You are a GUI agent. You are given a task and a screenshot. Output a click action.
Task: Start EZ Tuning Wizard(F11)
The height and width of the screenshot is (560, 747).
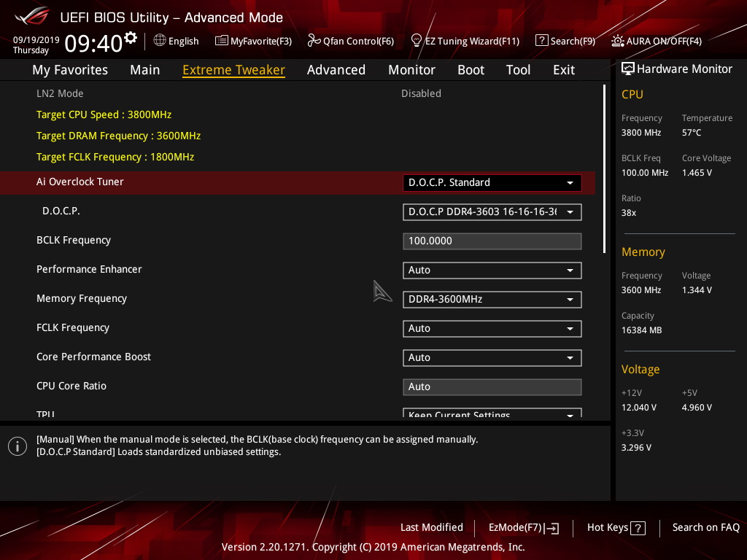(472, 41)
